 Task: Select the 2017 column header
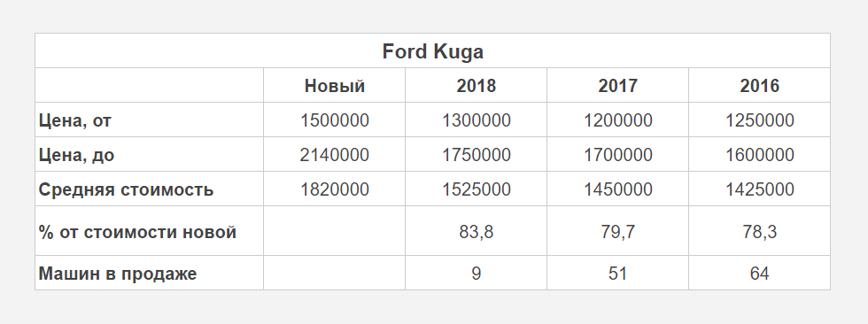(618, 86)
